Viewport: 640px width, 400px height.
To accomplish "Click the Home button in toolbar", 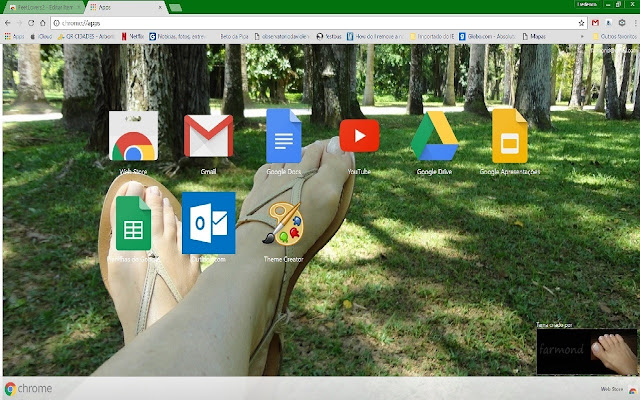I will point(42,23).
